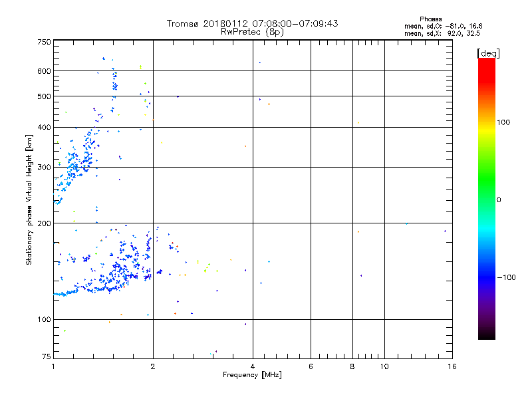
Task: Click the "[deg]" colorbar unit label
Action: (488, 53)
